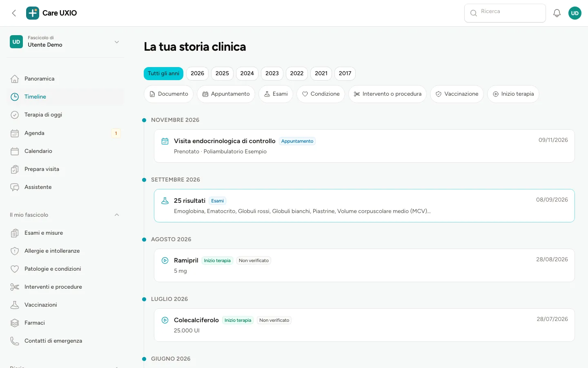The width and height of the screenshot is (588, 368).
Task: Open the UD user avatar menu
Action: pos(575,13)
